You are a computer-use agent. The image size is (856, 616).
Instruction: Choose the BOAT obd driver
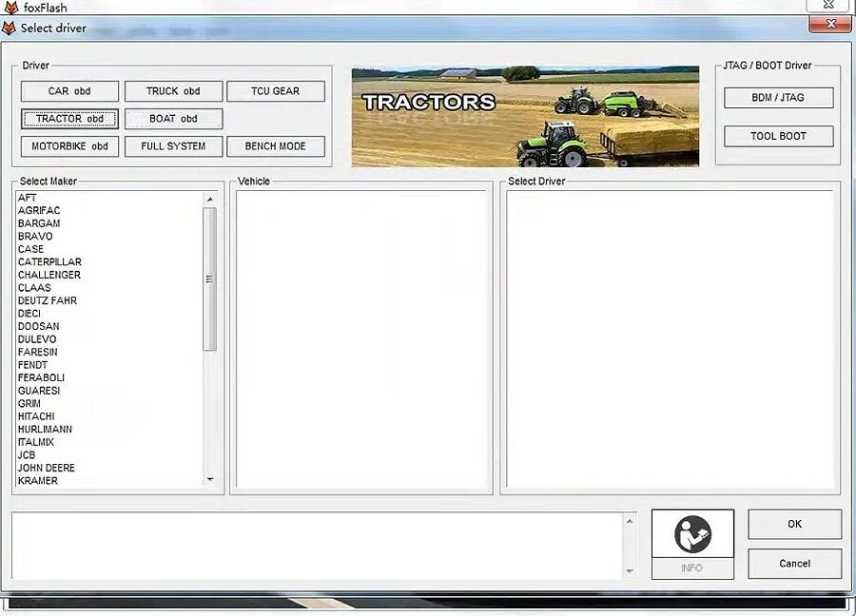(173, 119)
